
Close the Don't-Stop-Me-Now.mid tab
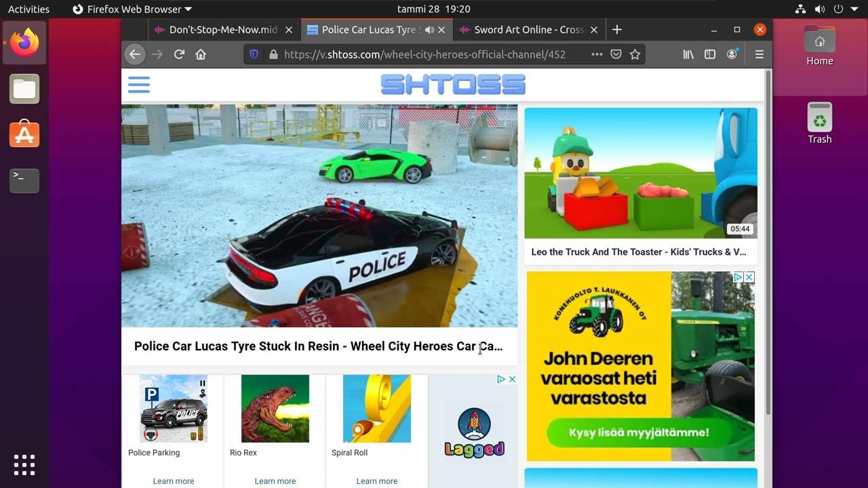tap(289, 30)
